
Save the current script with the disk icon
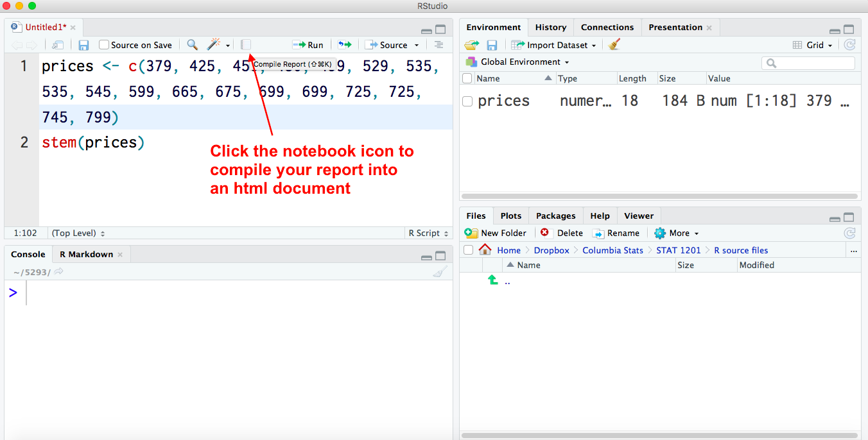(x=83, y=45)
